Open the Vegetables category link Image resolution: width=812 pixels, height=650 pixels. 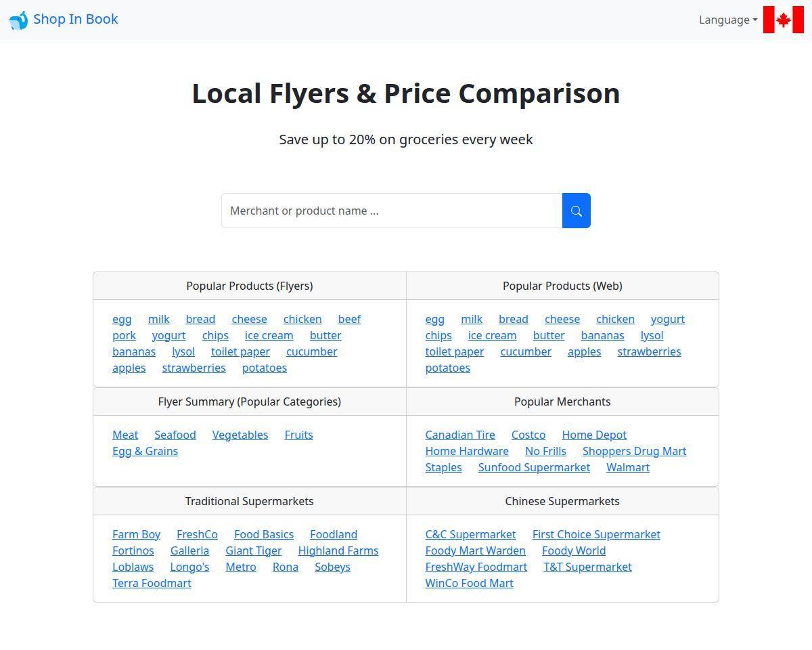240,435
